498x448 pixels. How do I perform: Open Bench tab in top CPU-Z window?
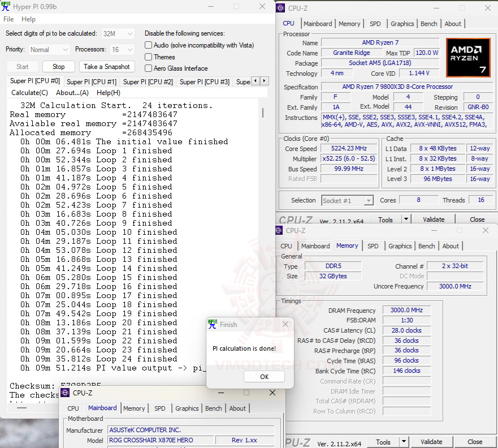coord(429,24)
